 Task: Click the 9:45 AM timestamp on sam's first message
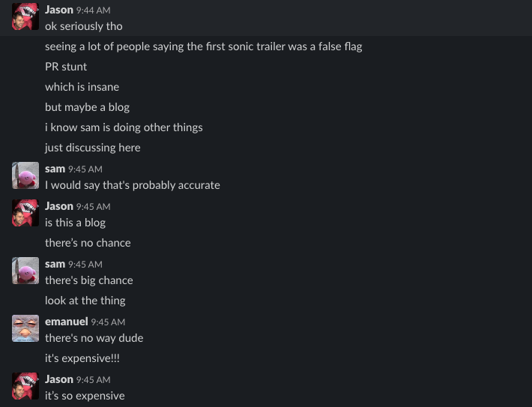tap(85, 169)
